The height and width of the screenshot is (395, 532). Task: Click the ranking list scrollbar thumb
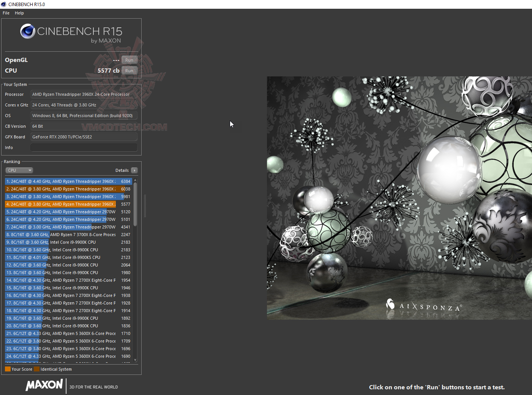pos(135,204)
